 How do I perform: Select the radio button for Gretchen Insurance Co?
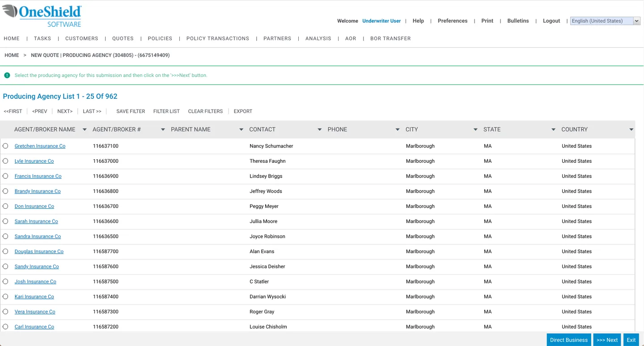point(5,146)
